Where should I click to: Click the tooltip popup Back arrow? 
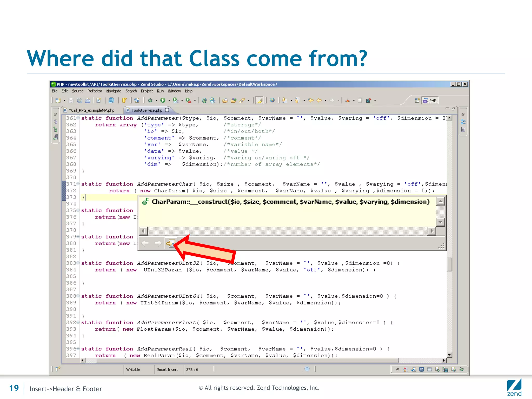point(145,243)
